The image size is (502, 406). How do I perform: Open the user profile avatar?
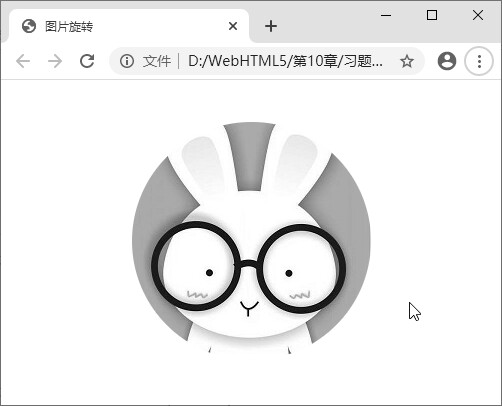click(447, 61)
